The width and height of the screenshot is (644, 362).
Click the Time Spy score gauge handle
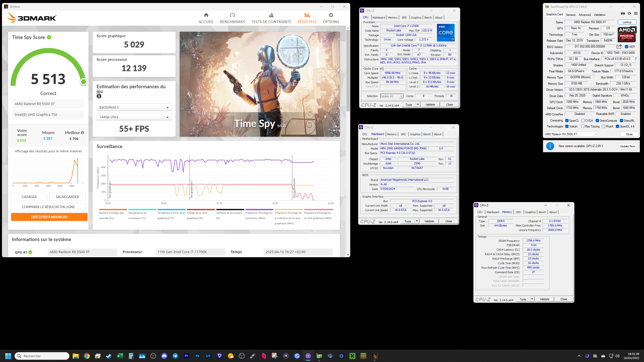[84, 82]
